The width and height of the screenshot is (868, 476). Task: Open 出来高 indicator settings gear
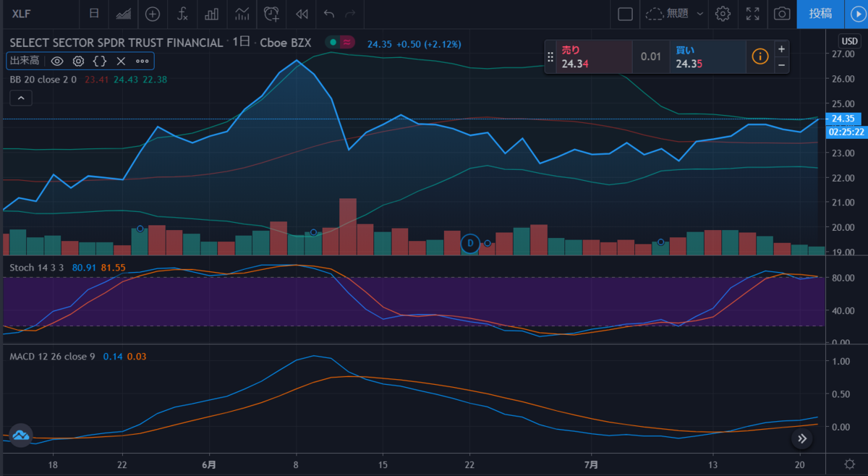click(x=78, y=61)
